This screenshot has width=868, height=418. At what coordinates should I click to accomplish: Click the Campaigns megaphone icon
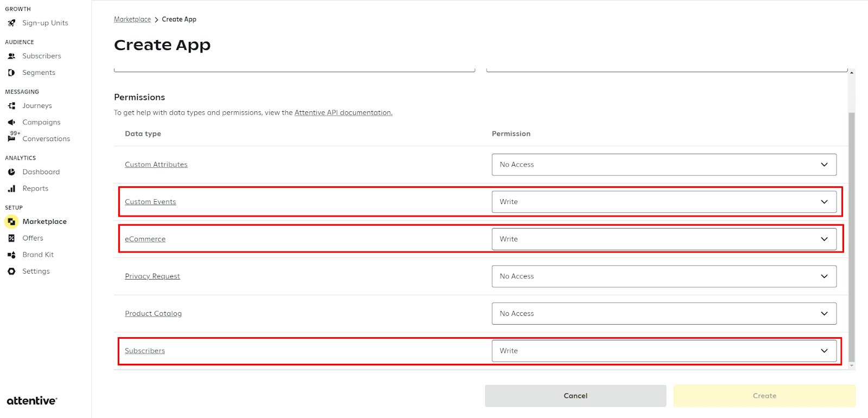click(11, 122)
